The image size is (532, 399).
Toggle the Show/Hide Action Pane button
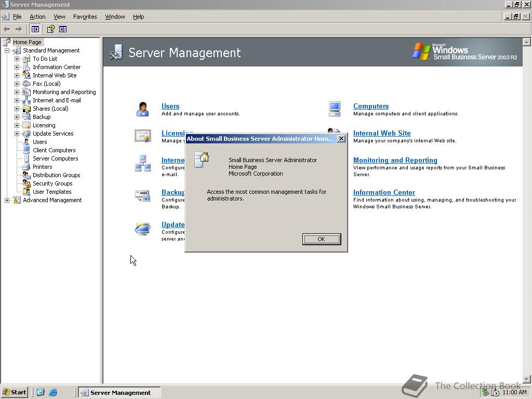coord(63,29)
